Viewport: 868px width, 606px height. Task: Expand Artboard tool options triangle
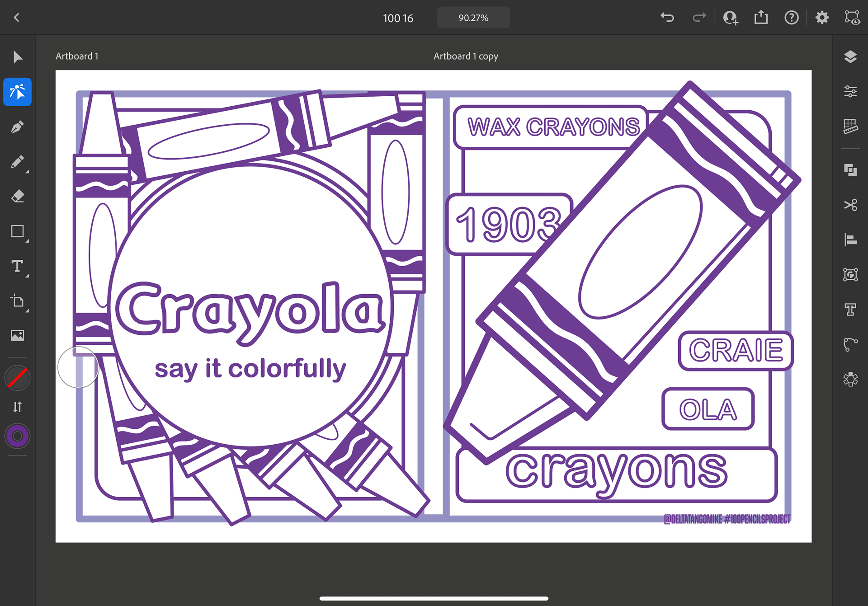[x=28, y=311]
